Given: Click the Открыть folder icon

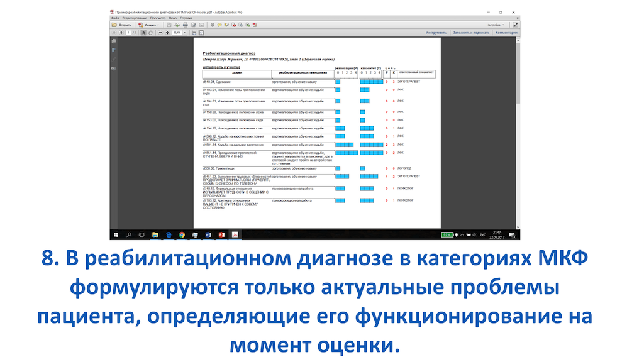Looking at the screenshot, I should 114,25.
